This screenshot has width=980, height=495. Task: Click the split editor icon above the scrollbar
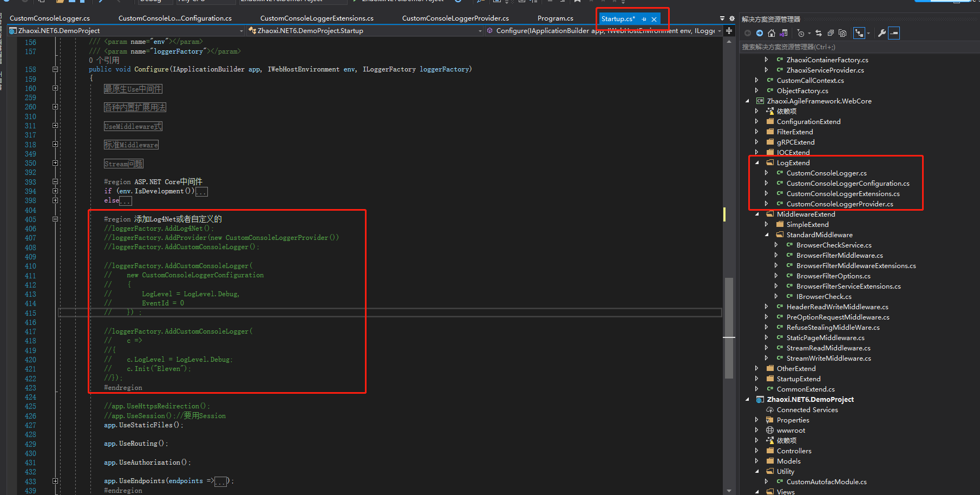729,31
